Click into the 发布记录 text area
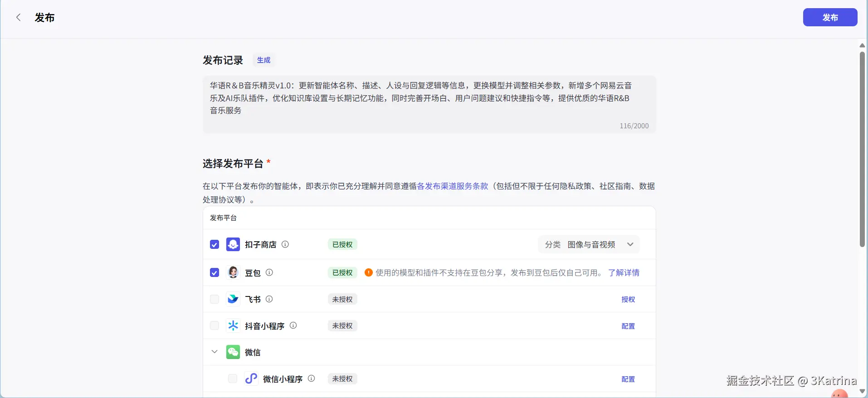 point(429,104)
